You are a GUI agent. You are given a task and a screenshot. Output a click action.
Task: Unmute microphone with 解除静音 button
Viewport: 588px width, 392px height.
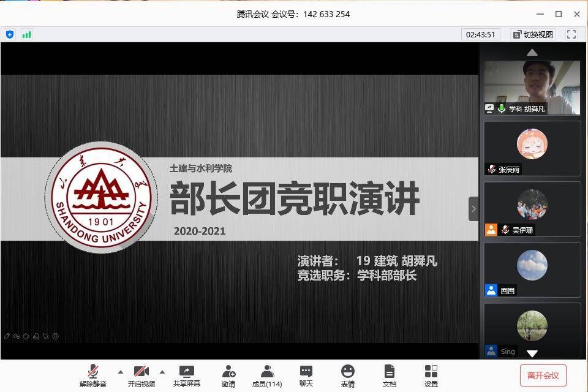[x=93, y=375]
